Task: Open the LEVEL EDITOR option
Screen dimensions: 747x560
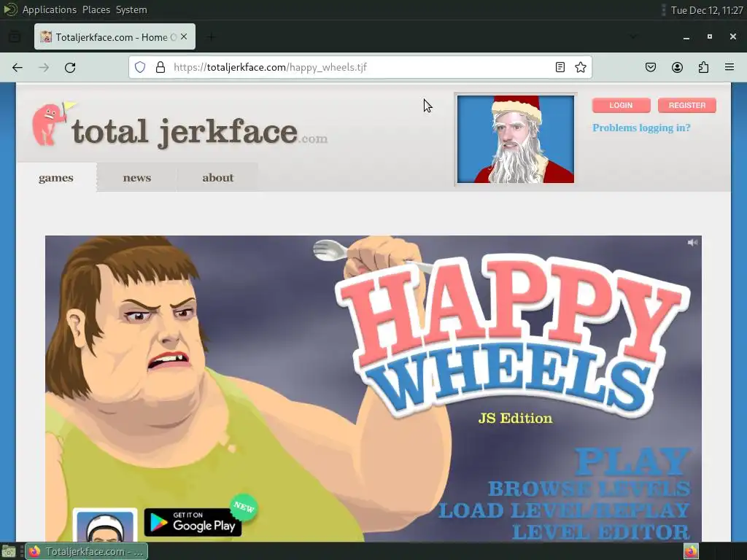Action: tap(601, 532)
